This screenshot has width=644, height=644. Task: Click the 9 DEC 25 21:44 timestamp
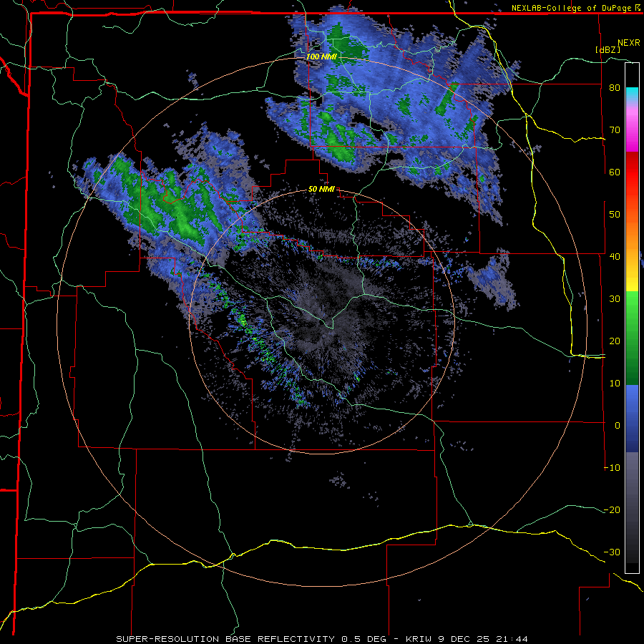484,639
